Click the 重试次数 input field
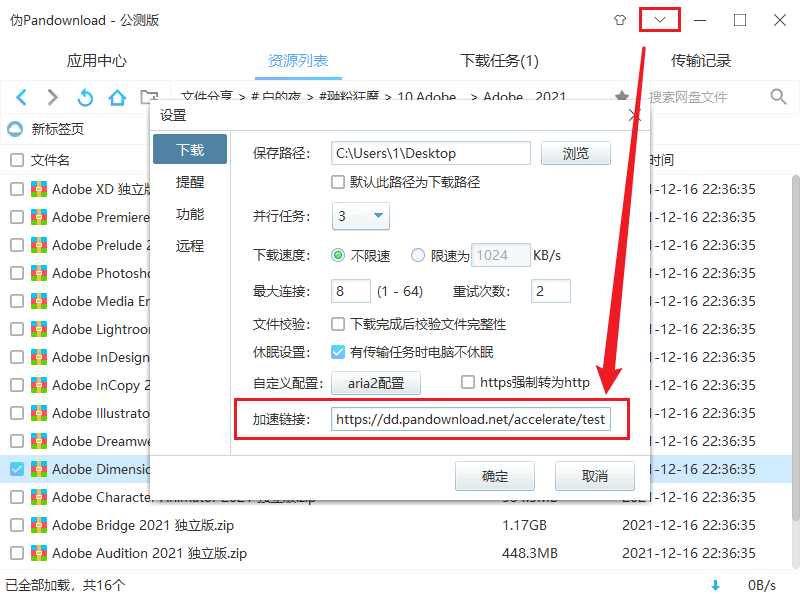 click(x=551, y=291)
